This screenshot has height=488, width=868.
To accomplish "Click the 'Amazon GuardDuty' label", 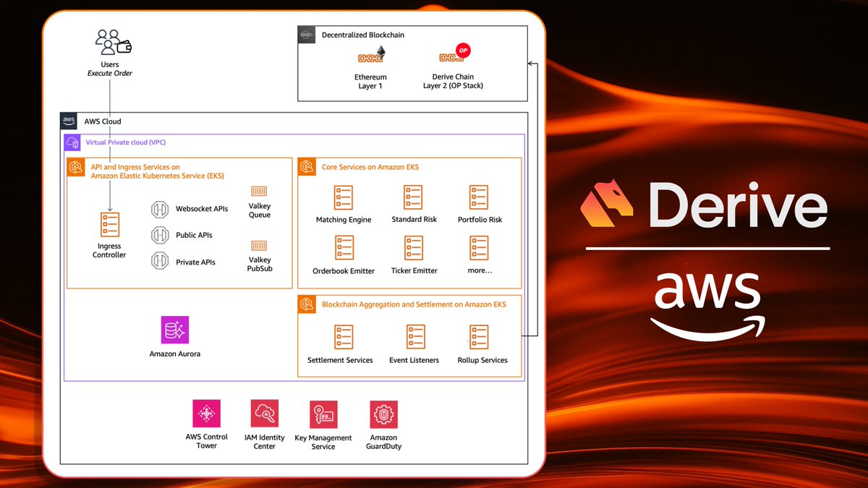I will [x=383, y=442].
